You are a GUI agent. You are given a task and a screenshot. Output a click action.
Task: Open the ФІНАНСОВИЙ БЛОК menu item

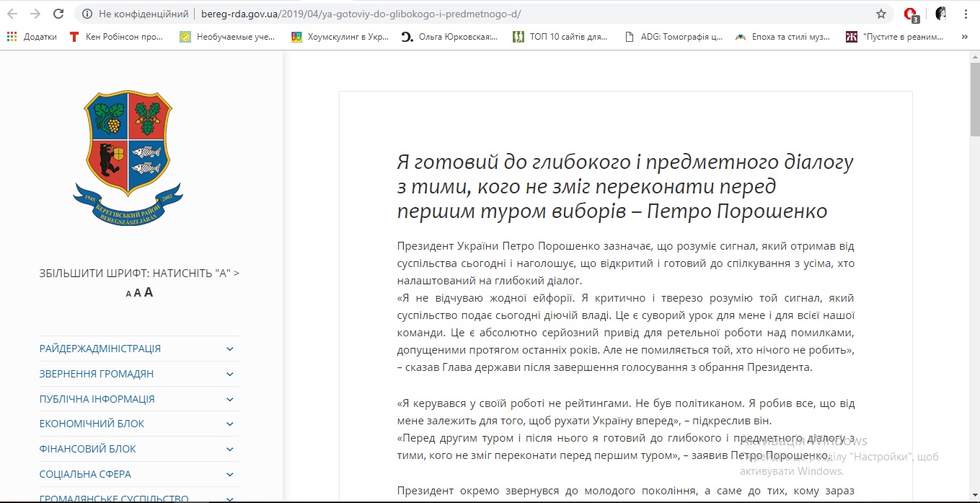88,449
